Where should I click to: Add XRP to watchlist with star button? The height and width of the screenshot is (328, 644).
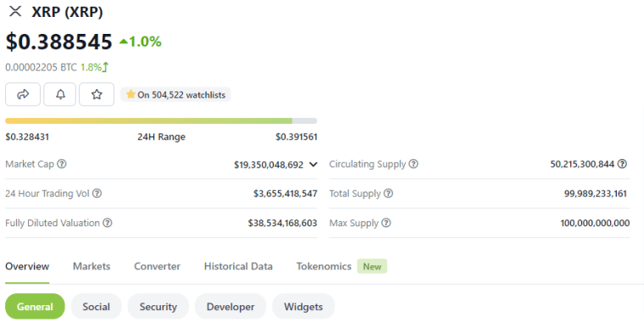pyautogui.click(x=97, y=94)
